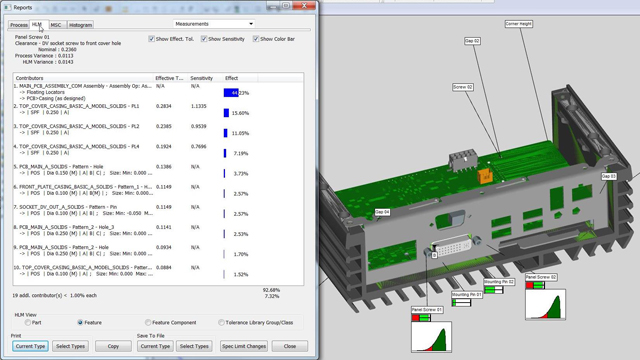The image size is (640, 360).
Task: Disable Show Color Bar checkbox
Action: pyautogui.click(x=256, y=39)
